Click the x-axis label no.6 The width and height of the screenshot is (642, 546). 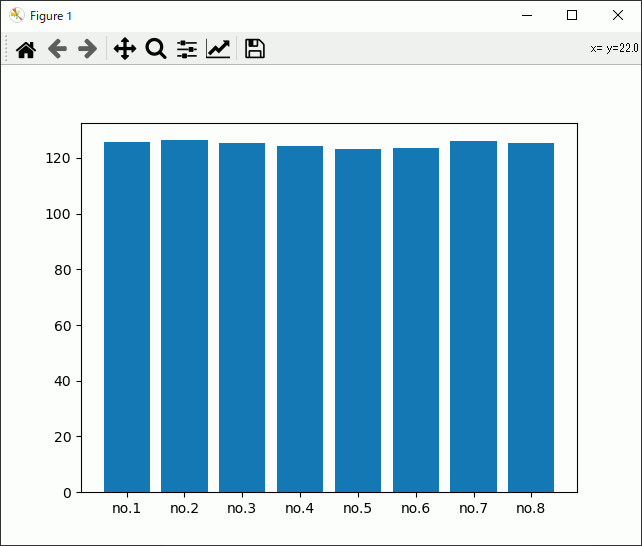(x=416, y=508)
